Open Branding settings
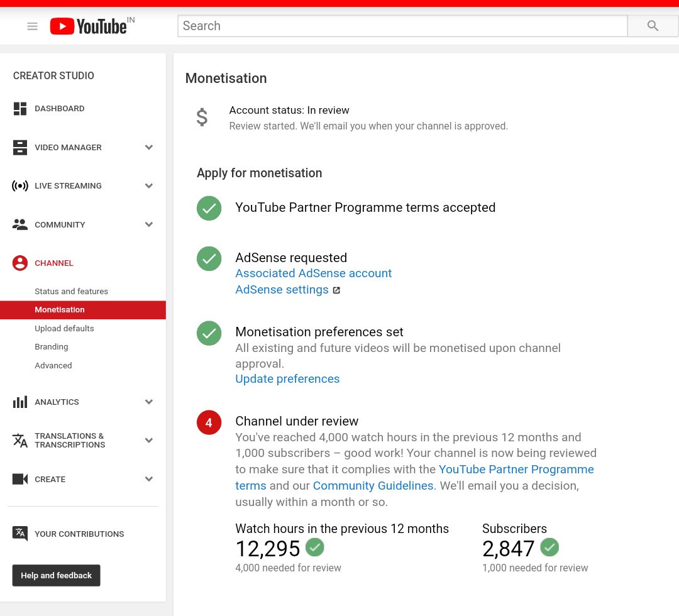The image size is (679, 616). (x=51, y=347)
